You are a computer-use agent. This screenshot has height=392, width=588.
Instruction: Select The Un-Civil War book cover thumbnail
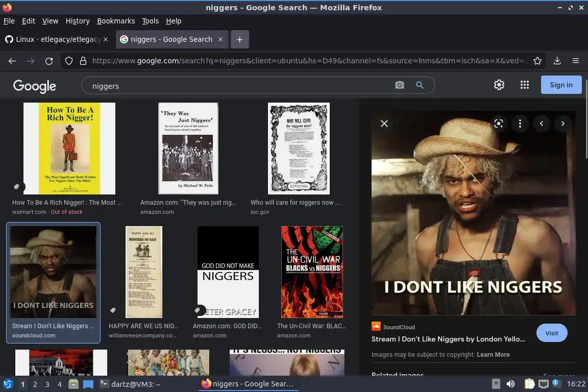pyautogui.click(x=312, y=272)
